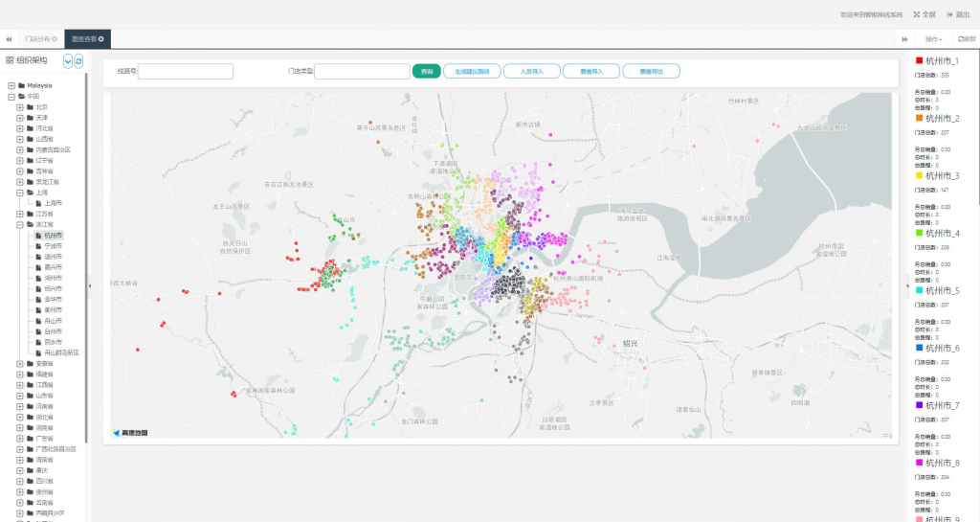This screenshot has width=980, height=522.
Task: Click the 全屏 fullscreen icon
Action: click(916, 14)
